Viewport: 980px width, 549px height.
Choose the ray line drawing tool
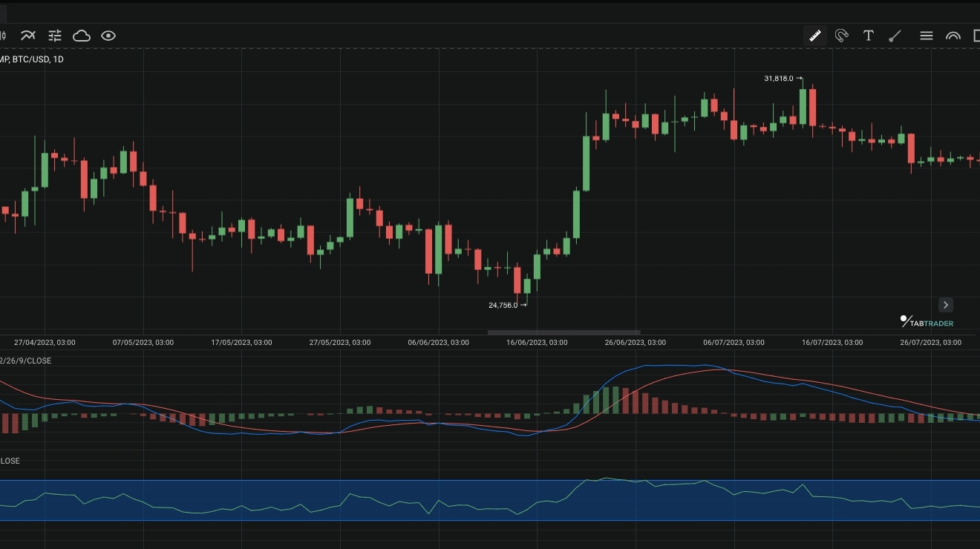pyautogui.click(x=895, y=36)
